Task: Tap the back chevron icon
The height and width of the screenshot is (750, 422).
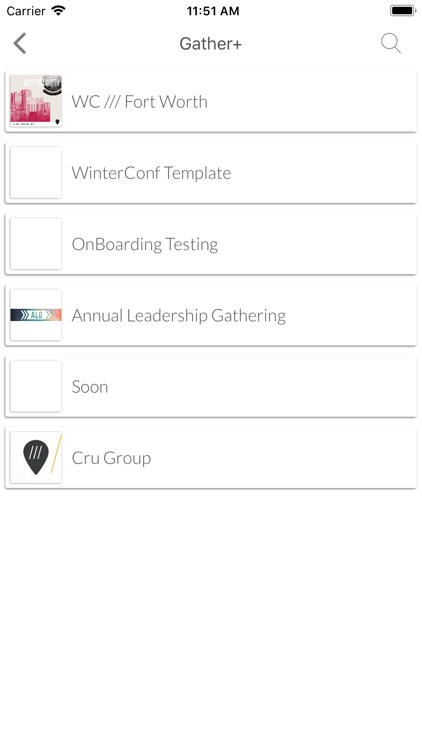Action: (x=20, y=44)
